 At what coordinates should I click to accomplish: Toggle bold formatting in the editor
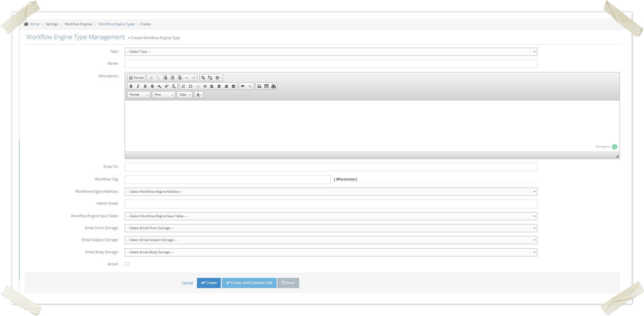(131, 86)
